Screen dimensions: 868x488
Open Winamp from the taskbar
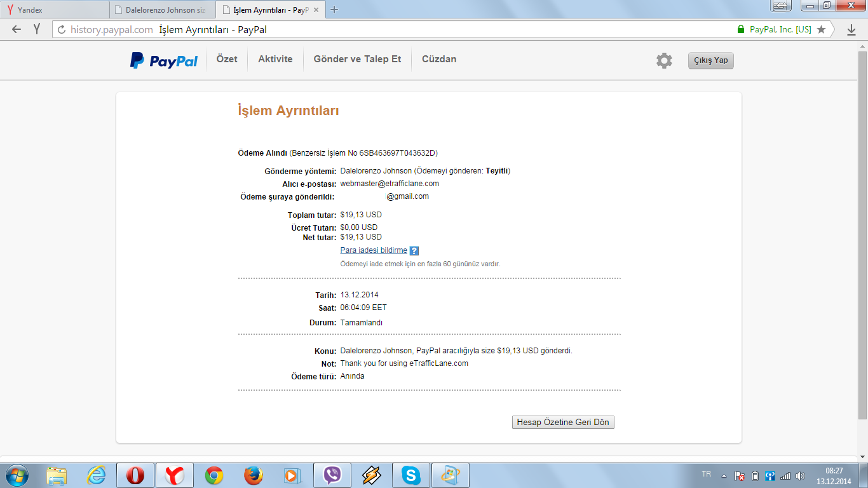pos(372,475)
